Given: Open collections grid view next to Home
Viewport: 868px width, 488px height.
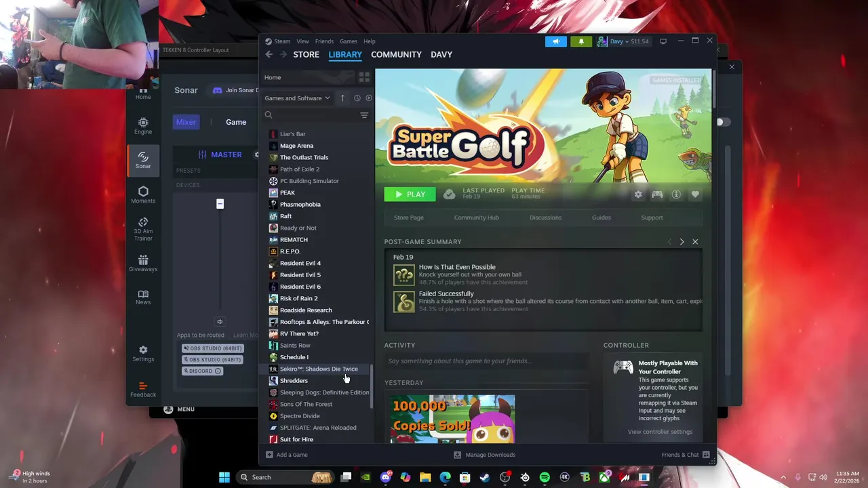Looking at the screenshot, I should pos(364,77).
